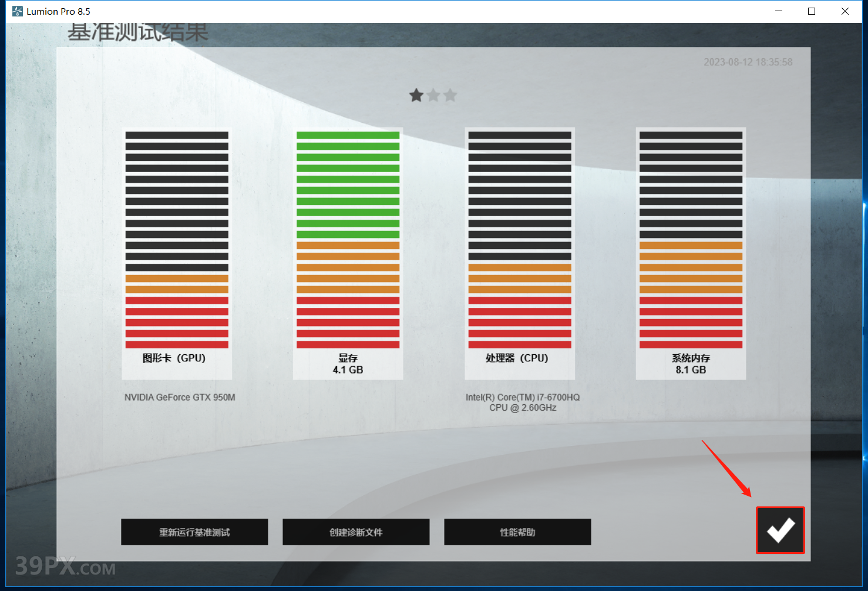
Task: Click the white checkmark confirm button
Action: [780, 530]
